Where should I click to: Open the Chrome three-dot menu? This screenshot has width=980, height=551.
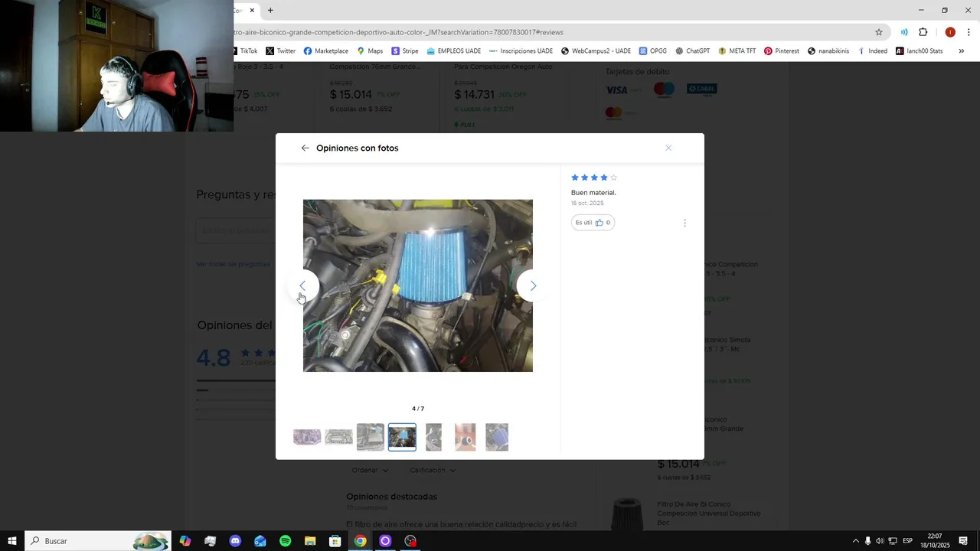pos(969,32)
